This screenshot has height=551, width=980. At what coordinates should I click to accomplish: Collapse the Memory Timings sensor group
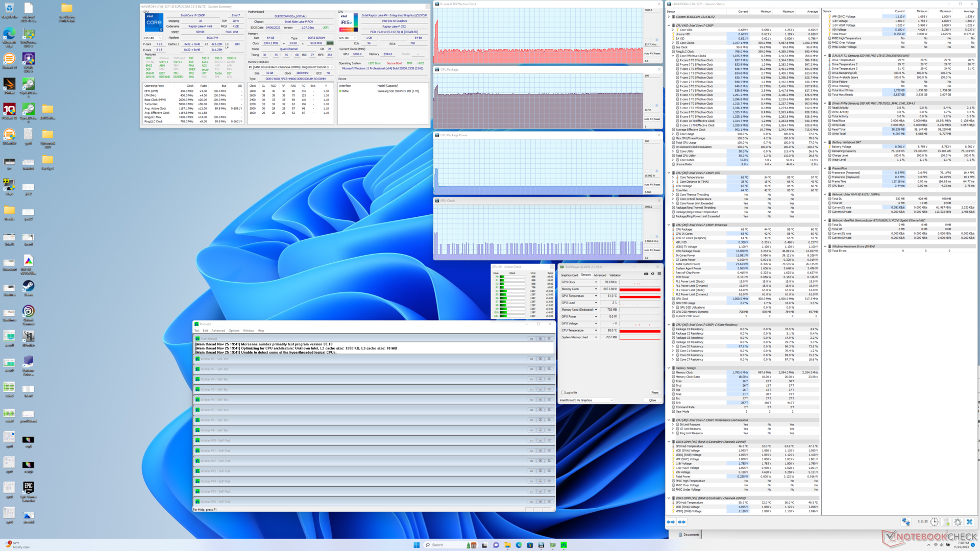669,368
